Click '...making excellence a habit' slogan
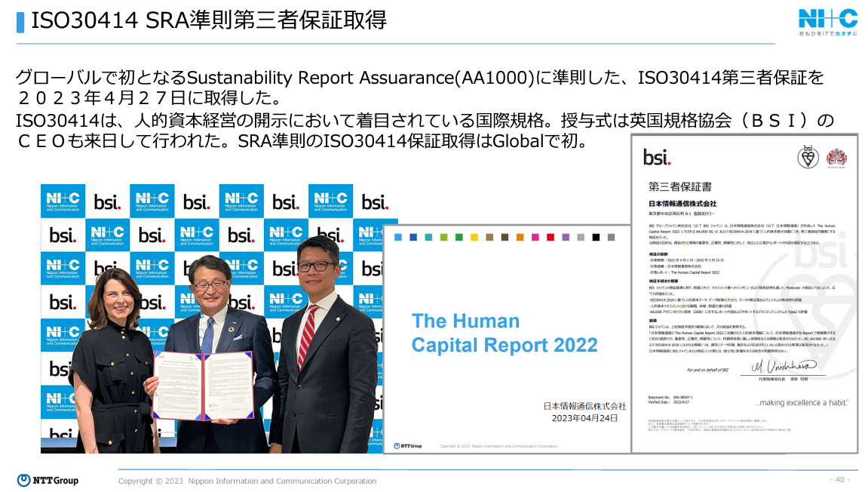The height and width of the screenshot is (492, 868). [802, 403]
